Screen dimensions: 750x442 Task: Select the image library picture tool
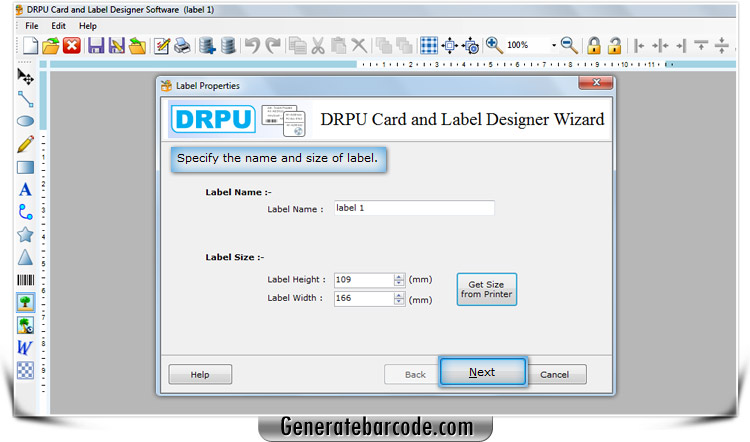[25, 325]
